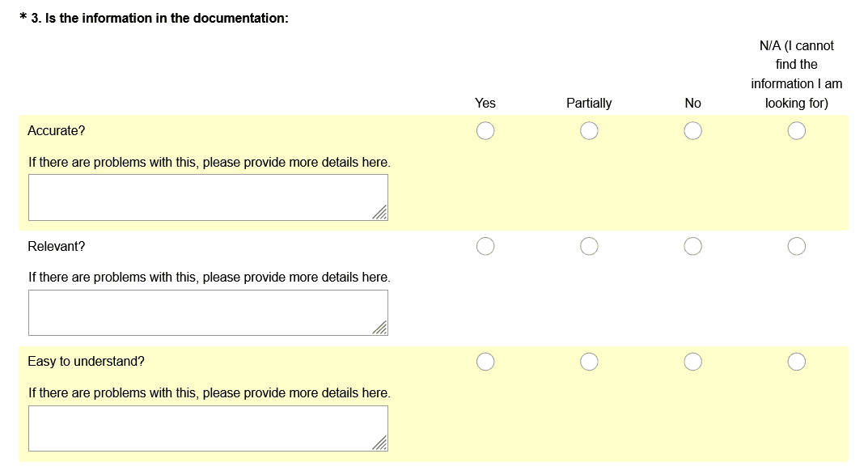The image size is (868, 475).
Task: Click the Accurate details text box
Action: pyautogui.click(x=208, y=197)
